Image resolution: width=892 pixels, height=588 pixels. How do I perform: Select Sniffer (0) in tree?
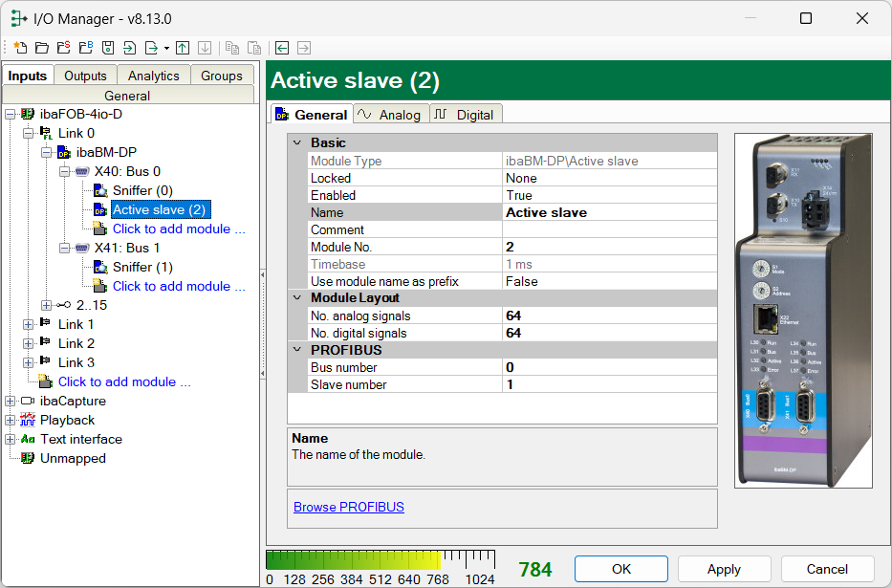142,190
